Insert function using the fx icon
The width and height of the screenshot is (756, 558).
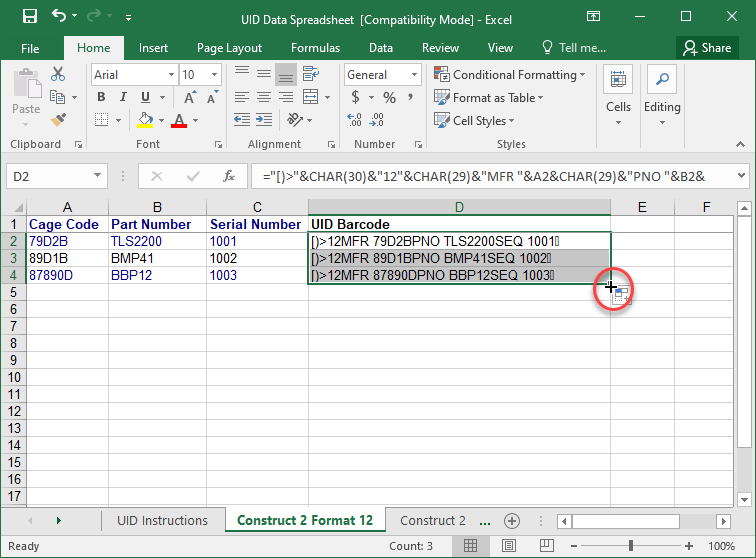229,176
